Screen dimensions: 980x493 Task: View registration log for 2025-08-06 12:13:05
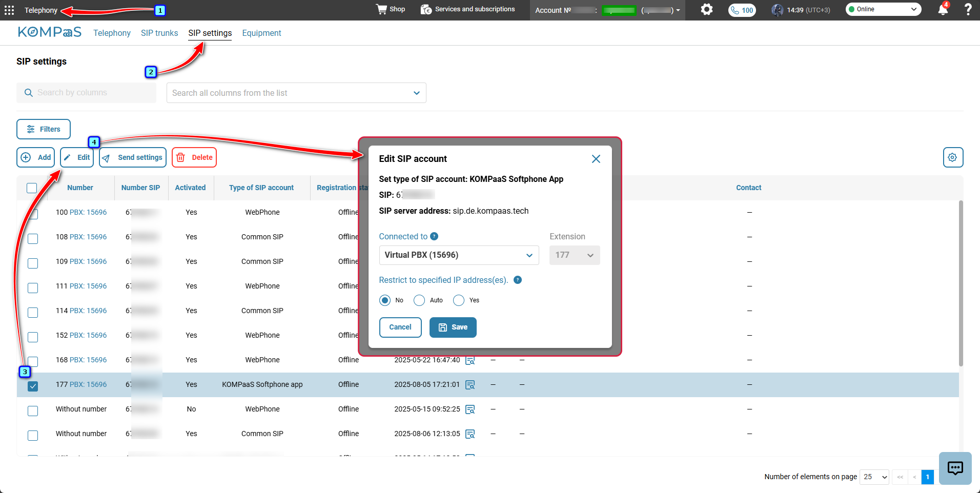coord(470,434)
